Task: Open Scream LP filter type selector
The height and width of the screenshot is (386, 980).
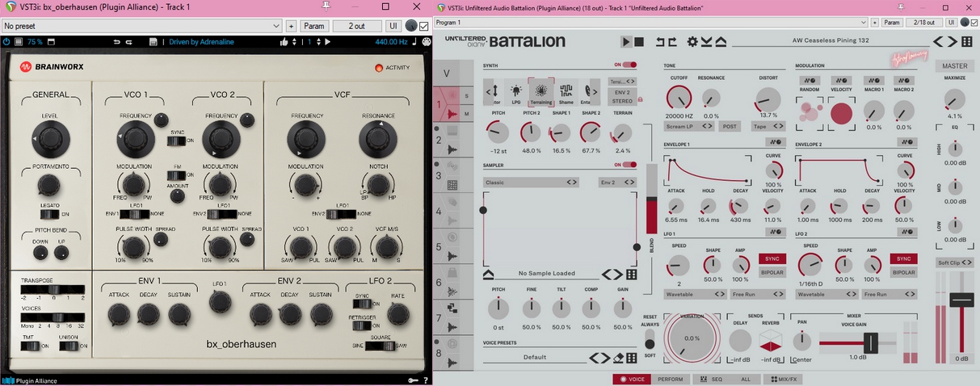Action: click(689, 126)
